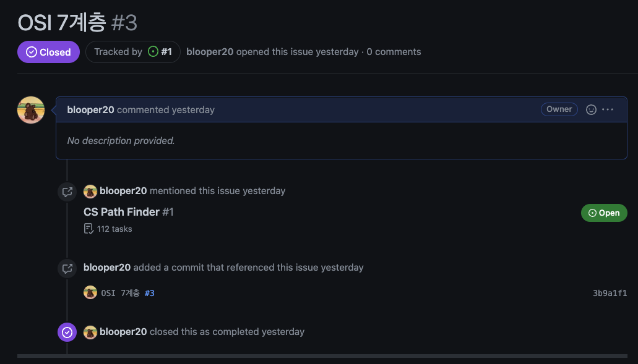Click the 112 tasks checklist icon
Image resolution: width=638 pixels, height=364 pixels.
tap(88, 229)
